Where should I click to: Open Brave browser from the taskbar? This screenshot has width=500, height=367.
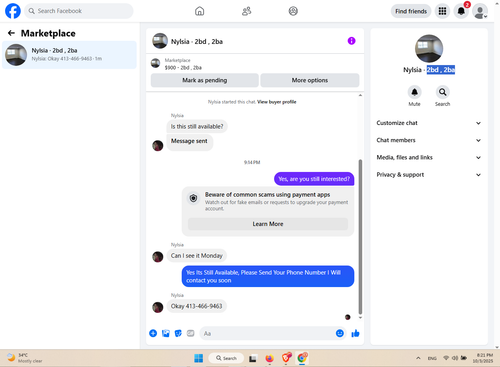[286, 358]
